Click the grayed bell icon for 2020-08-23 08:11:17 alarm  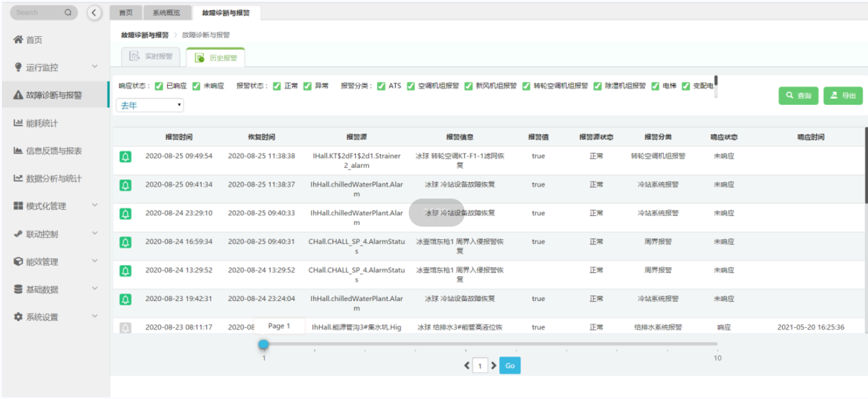[125, 327]
